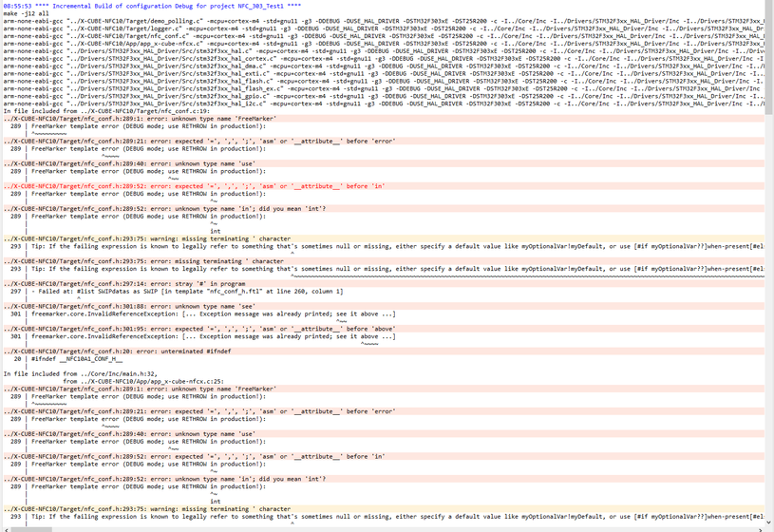Click the gcc command compiling stm32f3xx_hal_exti.c

384,73
